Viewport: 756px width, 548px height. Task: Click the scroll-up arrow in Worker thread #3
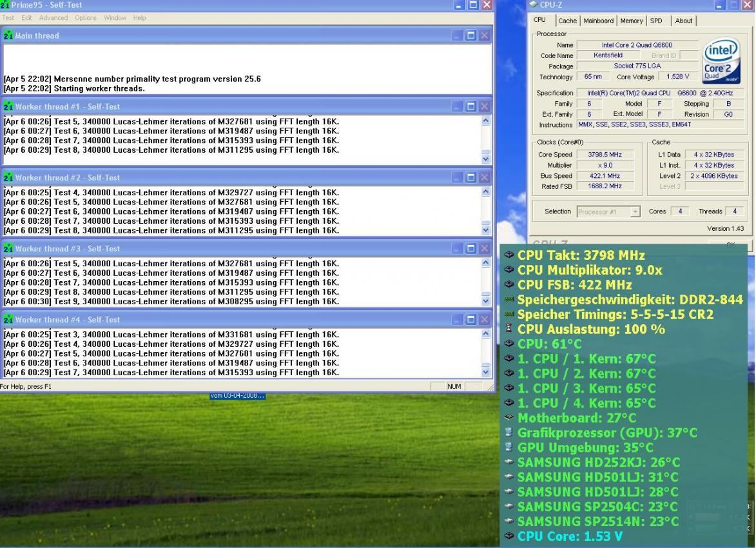click(485, 262)
